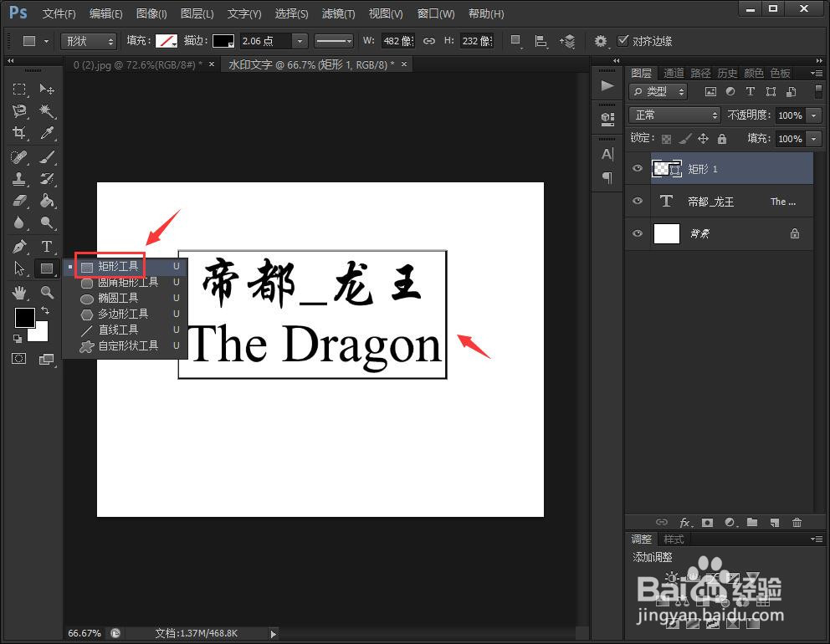This screenshot has height=644, width=830.
Task: Uncheck the 对齐边缘 checkbox
Action: pos(624,40)
